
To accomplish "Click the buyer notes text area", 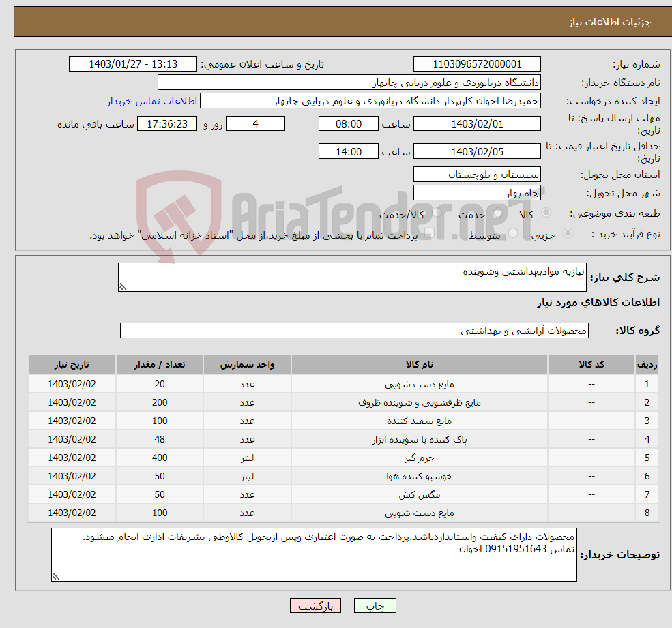I will click(314, 555).
